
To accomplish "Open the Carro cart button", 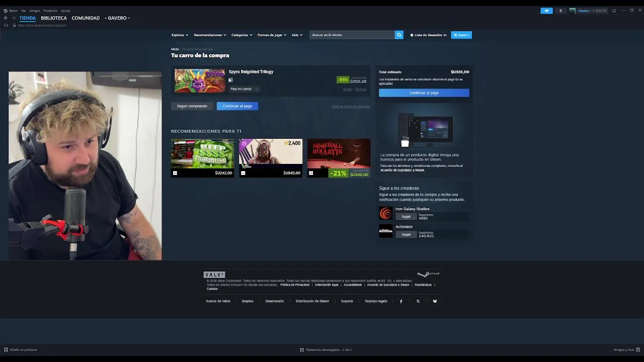I will pos(461,35).
